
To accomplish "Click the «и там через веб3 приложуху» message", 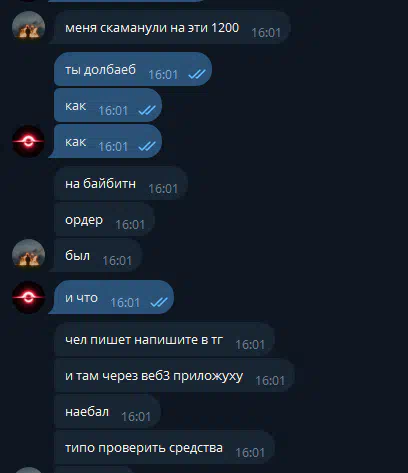I will [x=174, y=375].
